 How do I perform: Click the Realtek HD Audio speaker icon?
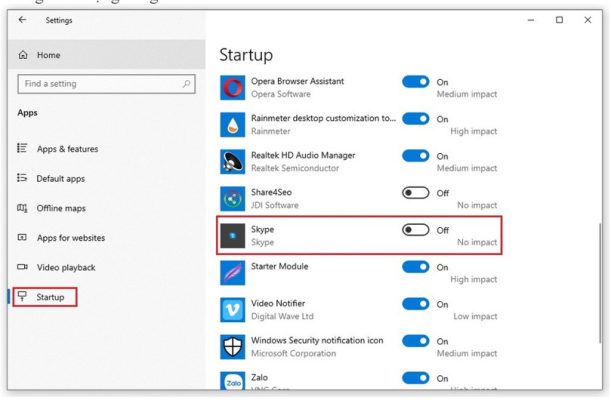(233, 162)
